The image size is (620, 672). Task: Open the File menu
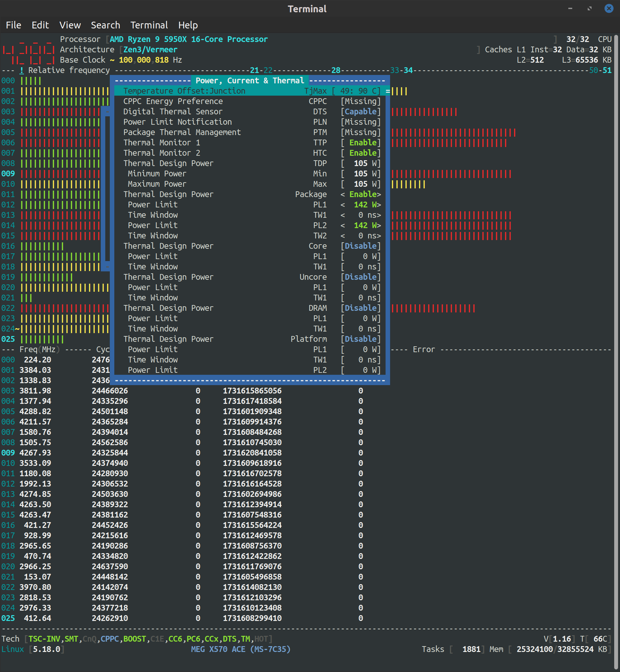coord(14,25)
